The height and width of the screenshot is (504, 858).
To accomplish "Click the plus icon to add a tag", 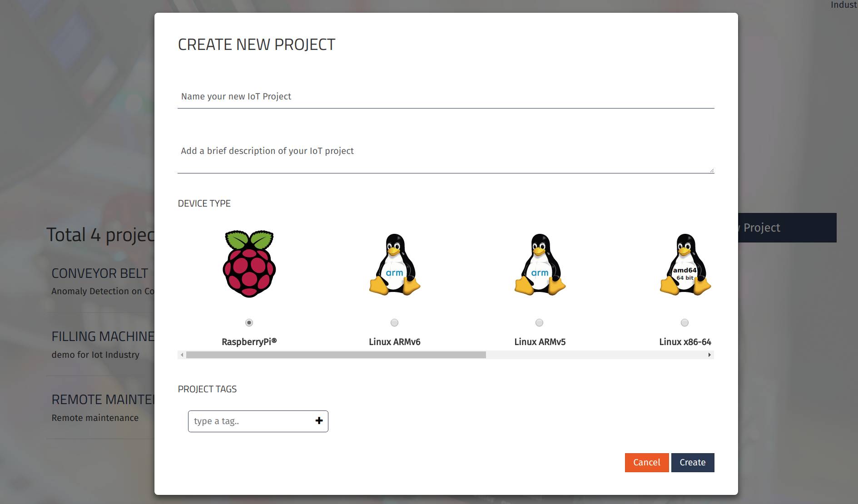I will [x=318, y=421].
